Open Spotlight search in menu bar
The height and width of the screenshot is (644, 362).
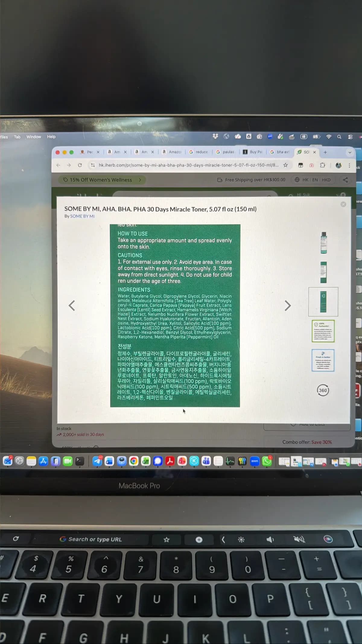[x=339, y=137]
